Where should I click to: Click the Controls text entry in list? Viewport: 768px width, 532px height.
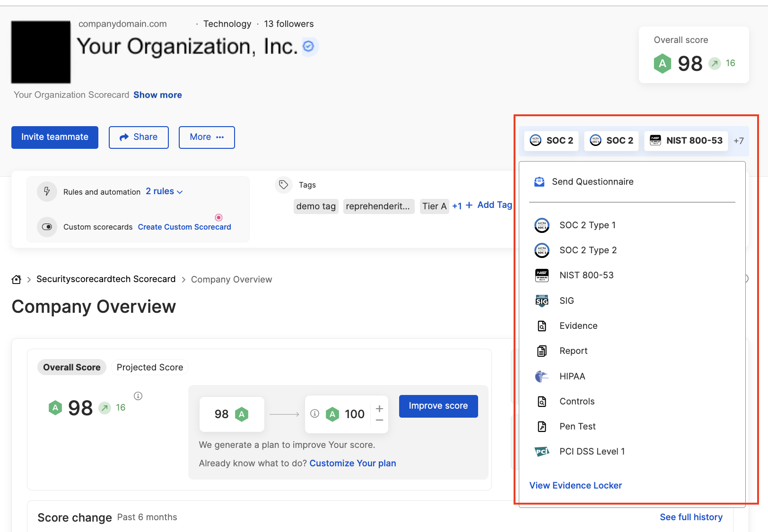577,402
